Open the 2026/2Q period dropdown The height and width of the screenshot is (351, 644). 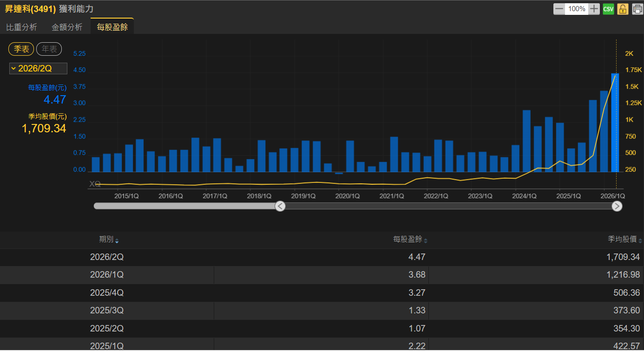38,69
